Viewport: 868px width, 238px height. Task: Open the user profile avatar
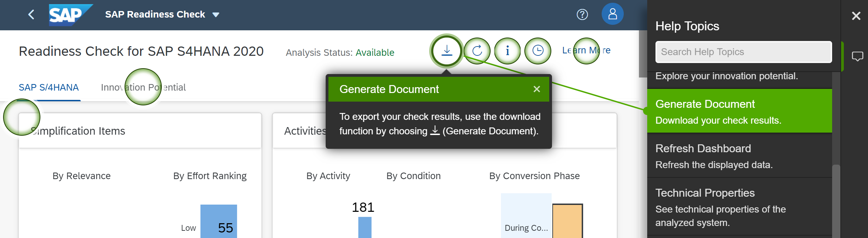point(612,14)
